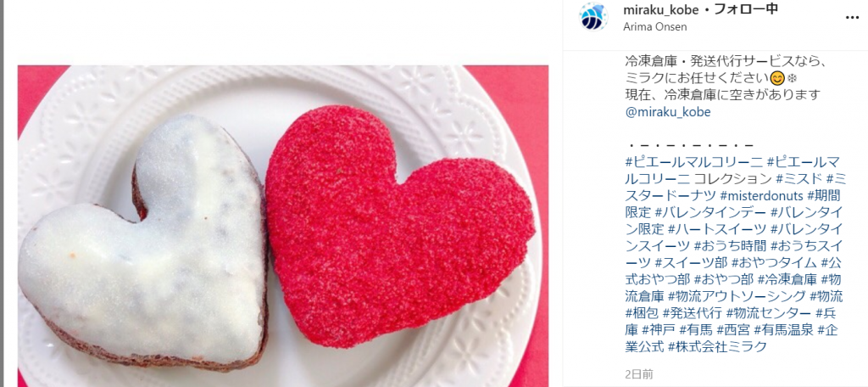Click the @miraku_kobe mention link

[668, 111]
